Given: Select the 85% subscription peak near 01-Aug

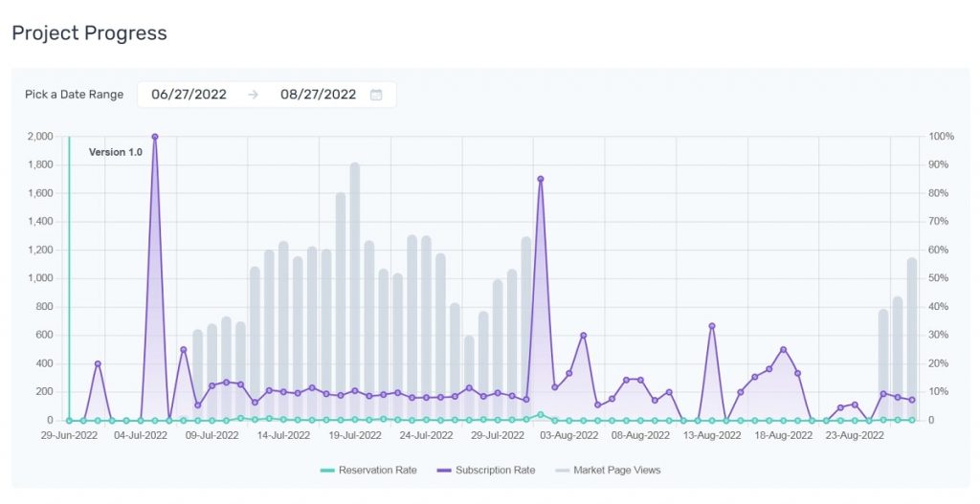Looking at the screenshot, I should tap(541, 179).
